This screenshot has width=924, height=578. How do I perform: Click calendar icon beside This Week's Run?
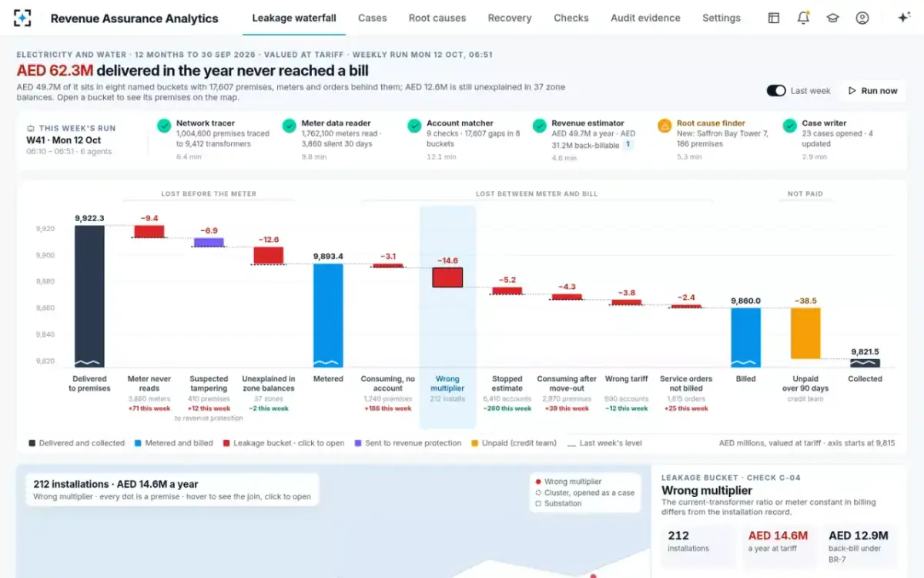(x=31, y=129)
